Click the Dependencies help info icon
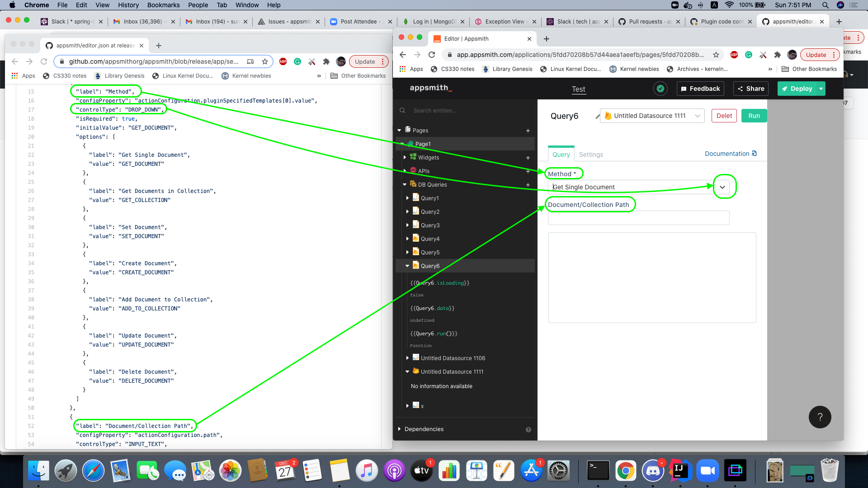Viewport: 868px width, 488px height. click(528, 430)
